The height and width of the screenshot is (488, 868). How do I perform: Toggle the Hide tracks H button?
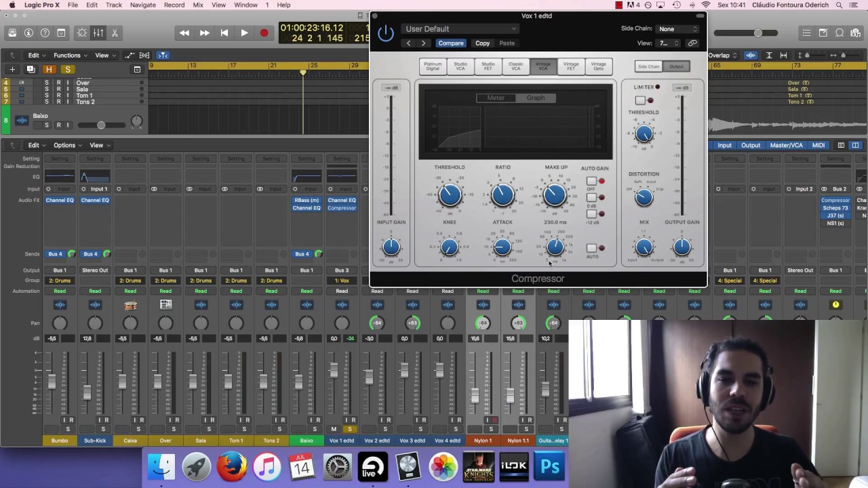tap(49, 69)
